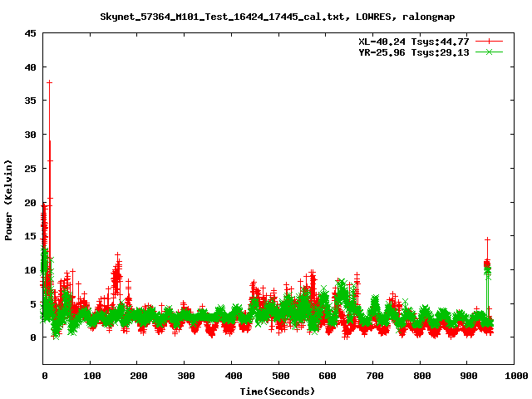
Task: Click x-axis tick label 700
Action: coord(375,376)
